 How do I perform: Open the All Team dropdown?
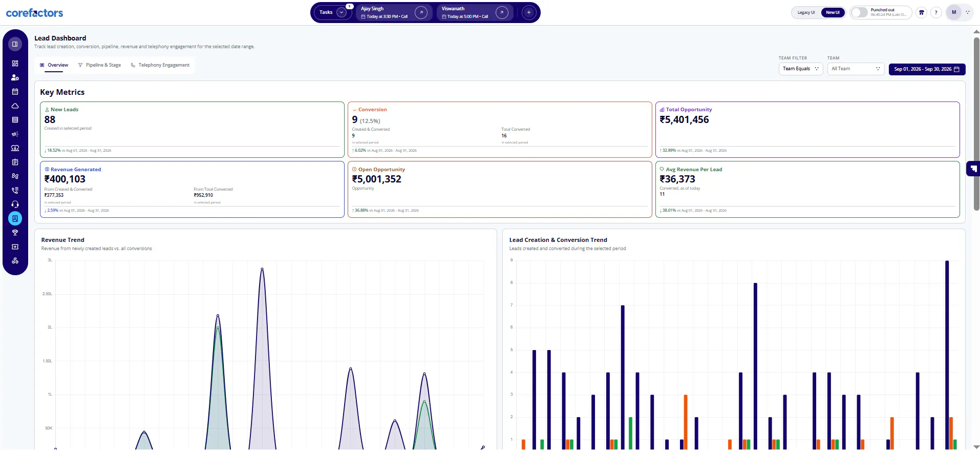coord(856,69)
